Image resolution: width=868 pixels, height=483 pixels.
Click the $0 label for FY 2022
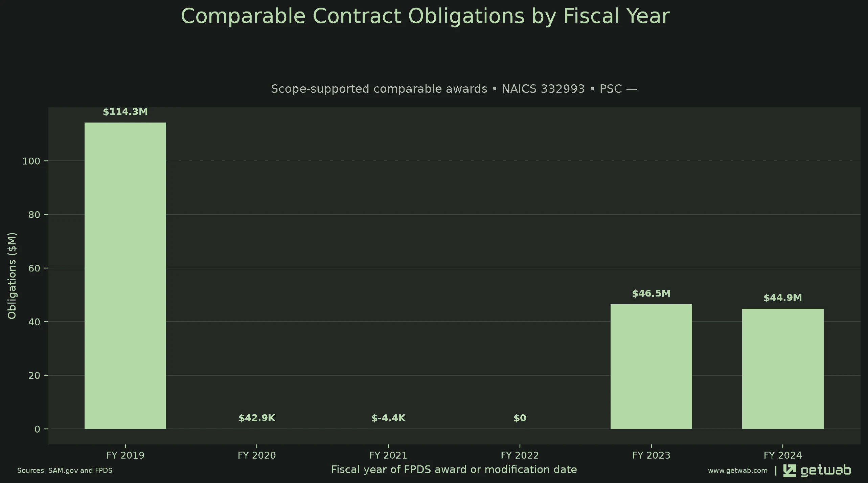[x=520, y=418]
